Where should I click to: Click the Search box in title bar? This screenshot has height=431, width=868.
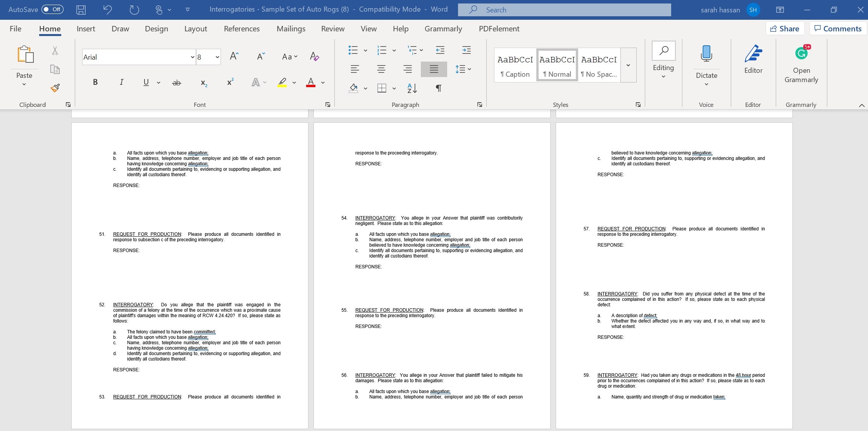pos(564,10)
